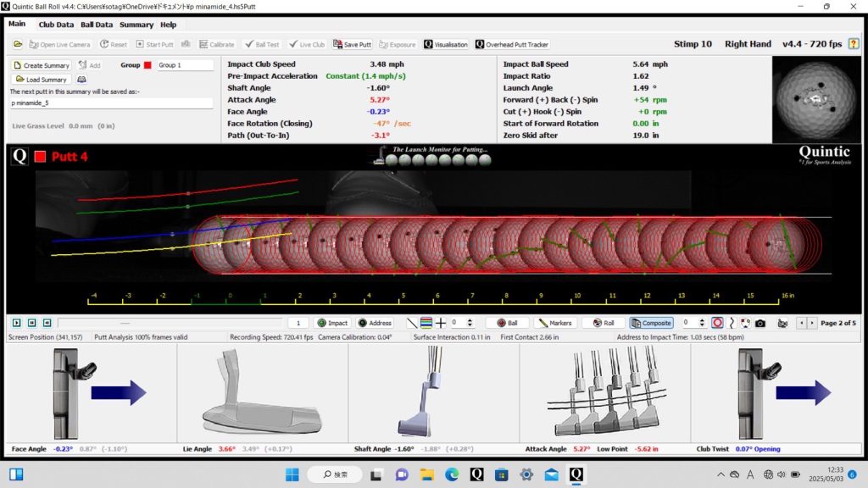Viewport: 868px width, 488px height.
Task: Toggle the Ball overlay button
Action: coord(507,323)
